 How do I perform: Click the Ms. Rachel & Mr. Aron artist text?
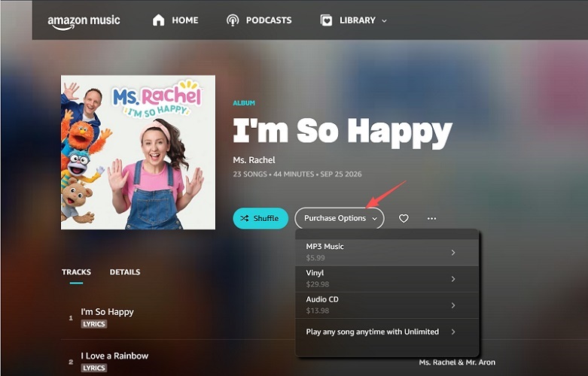[457, 362]
